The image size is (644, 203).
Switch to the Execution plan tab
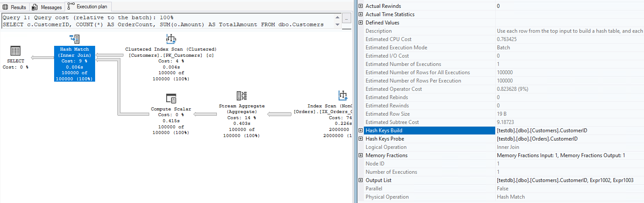click(88, 7)
